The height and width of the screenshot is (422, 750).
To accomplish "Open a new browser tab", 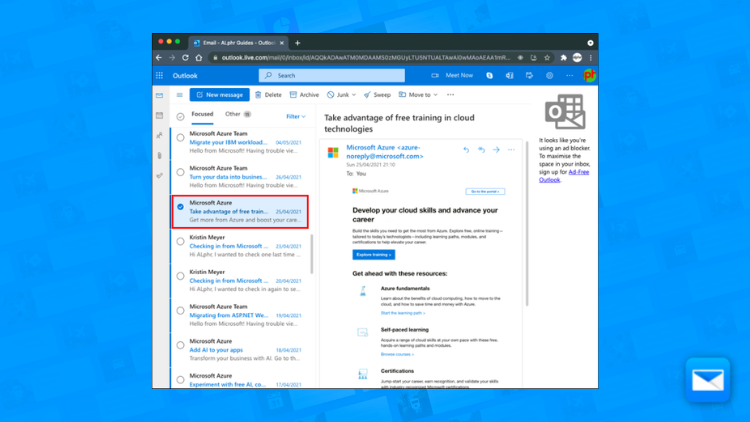I will [298, 43].
